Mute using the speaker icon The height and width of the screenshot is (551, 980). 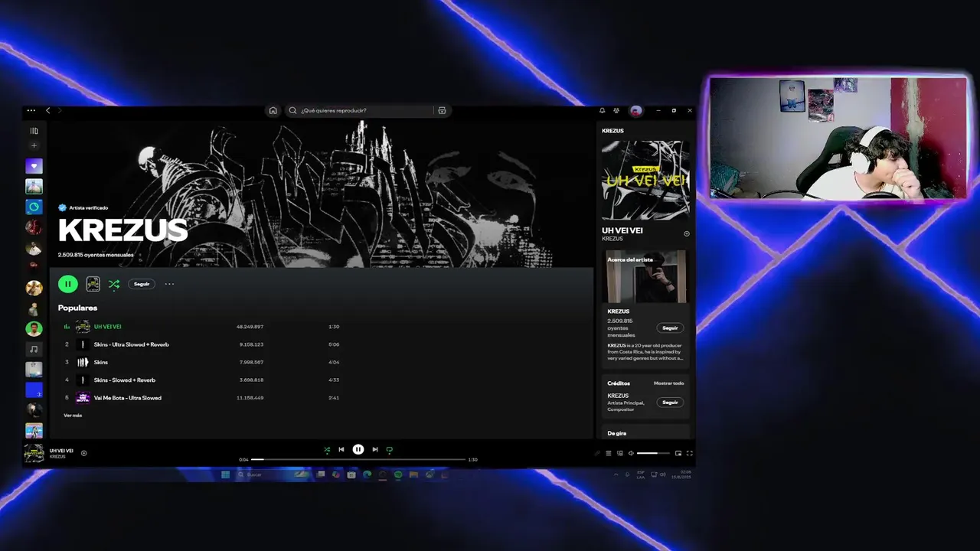631,453
